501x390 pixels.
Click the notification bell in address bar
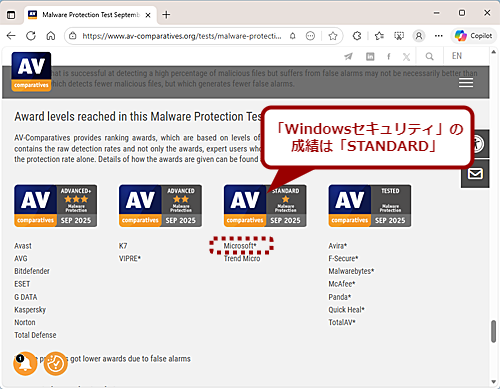(292, 36)
